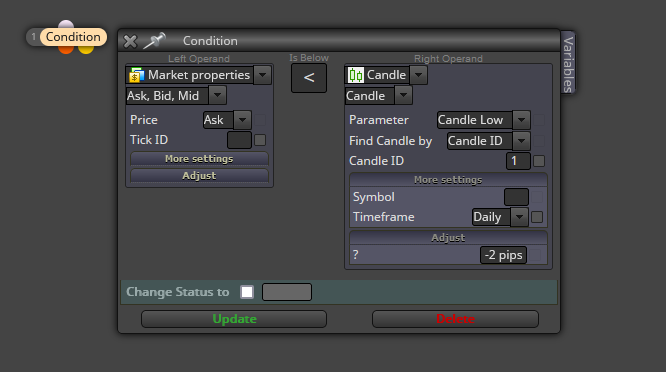Image resolution: width=666 pixels, height=372 pixels.
Task: Toggle the Symbol row checkbox
Action: click(x=537, y=197)
